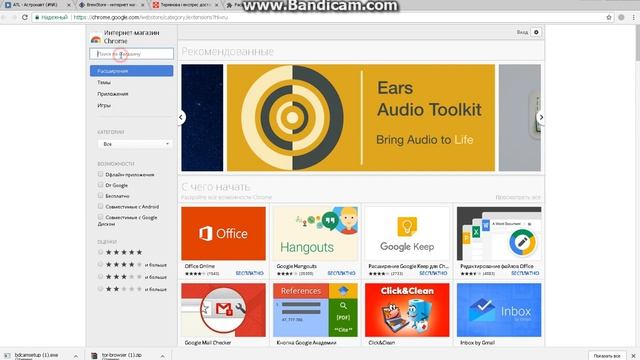The height and width of the screenshot is (360, 640).
Task: Click БЕСПЛАТНО under Office file editing
Action: pyautogui.click(x=525, y=273)
